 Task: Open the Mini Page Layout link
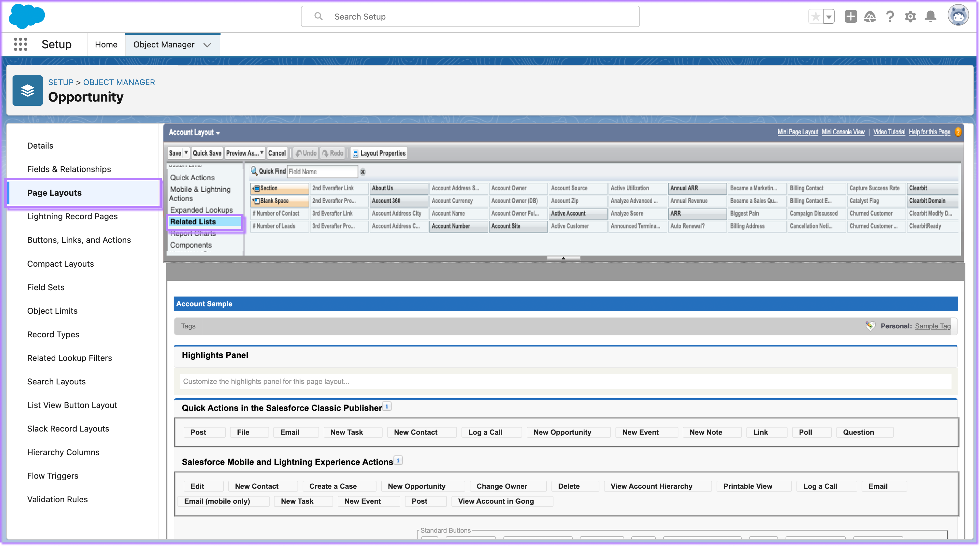[x=797, y=132]
